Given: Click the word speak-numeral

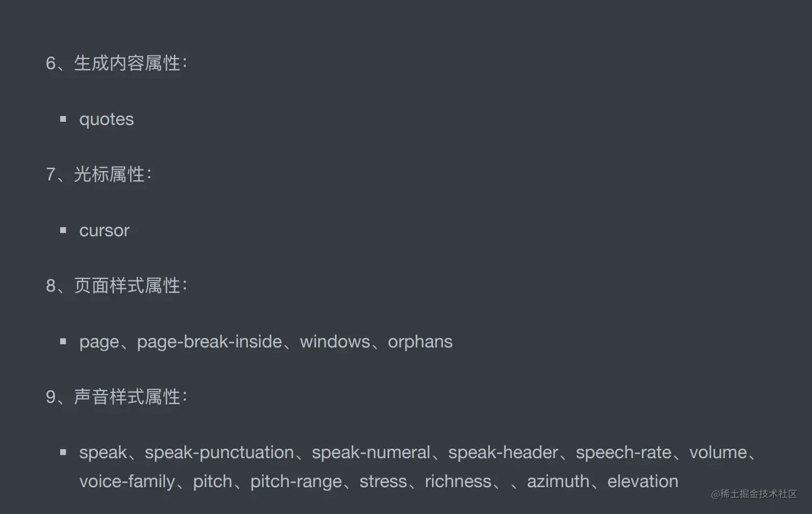Looking at the screenshot, I should click(371, 453).
